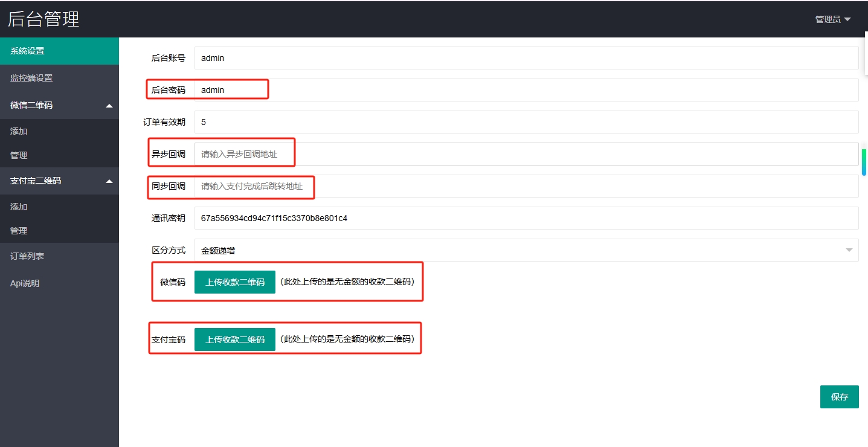Collapse the 微信二维码 sidebar section arrow
Viewport: 868px width, 447px height.
pos(109,106)
